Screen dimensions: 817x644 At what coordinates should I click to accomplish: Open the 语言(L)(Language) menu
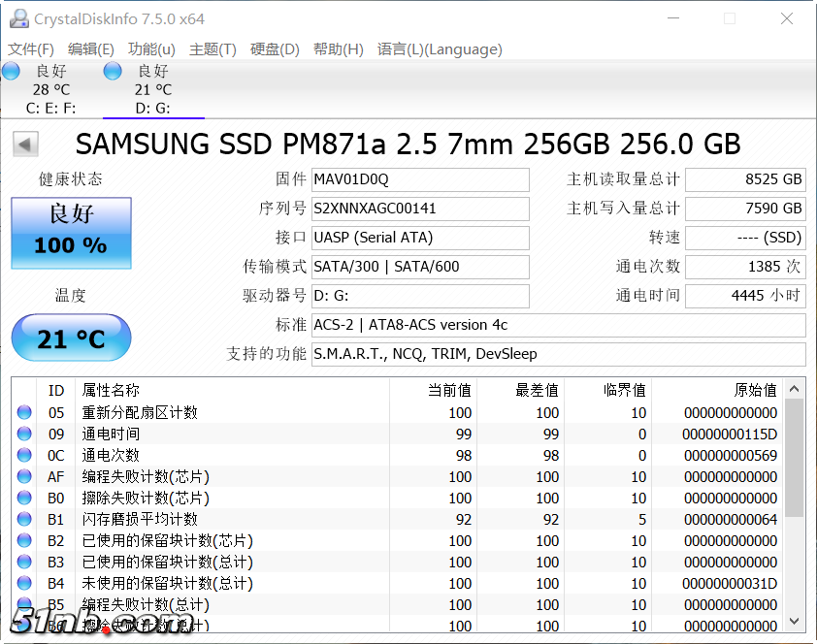click(x=440, y=49)
